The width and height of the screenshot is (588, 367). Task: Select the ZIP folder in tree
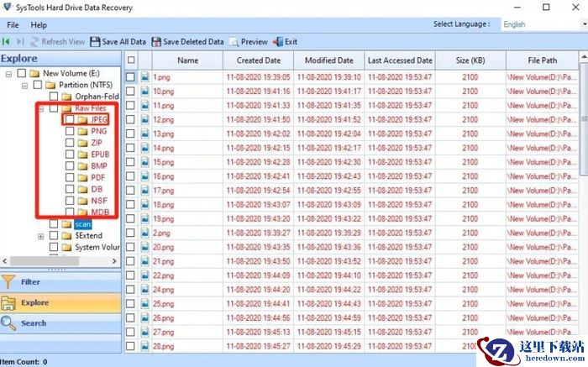point(97,143)
